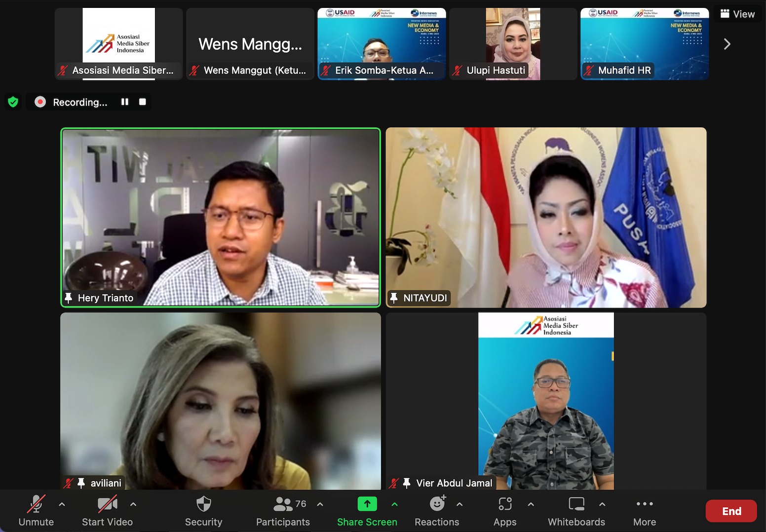The width and height of the screenshot is (766, 532).
Task: Open the Reactions emoji menu
Action: coord(437,511)
